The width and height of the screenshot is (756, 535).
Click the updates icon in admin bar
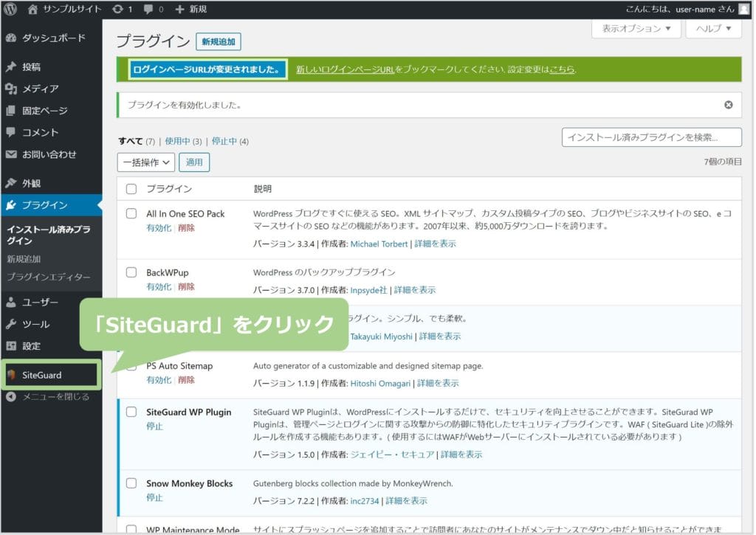(117, 9)
